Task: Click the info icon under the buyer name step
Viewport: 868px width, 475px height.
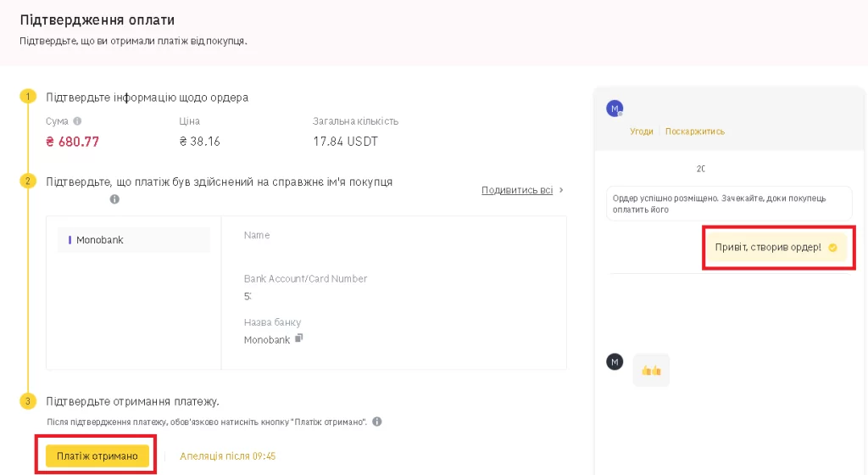Action: click(x=114, y=199)
